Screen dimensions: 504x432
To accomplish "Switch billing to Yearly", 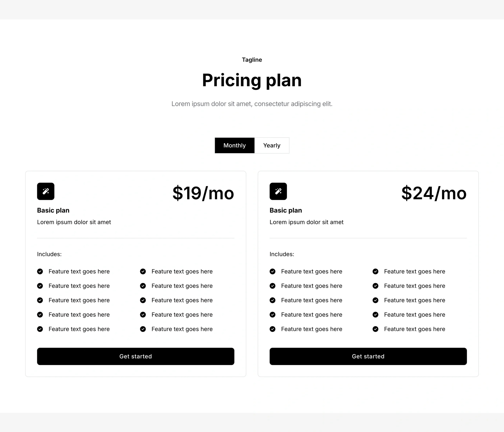I will pos(272,146).
